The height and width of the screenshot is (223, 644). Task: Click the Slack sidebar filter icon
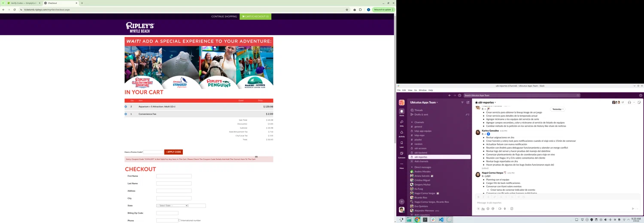click(462, 103)
